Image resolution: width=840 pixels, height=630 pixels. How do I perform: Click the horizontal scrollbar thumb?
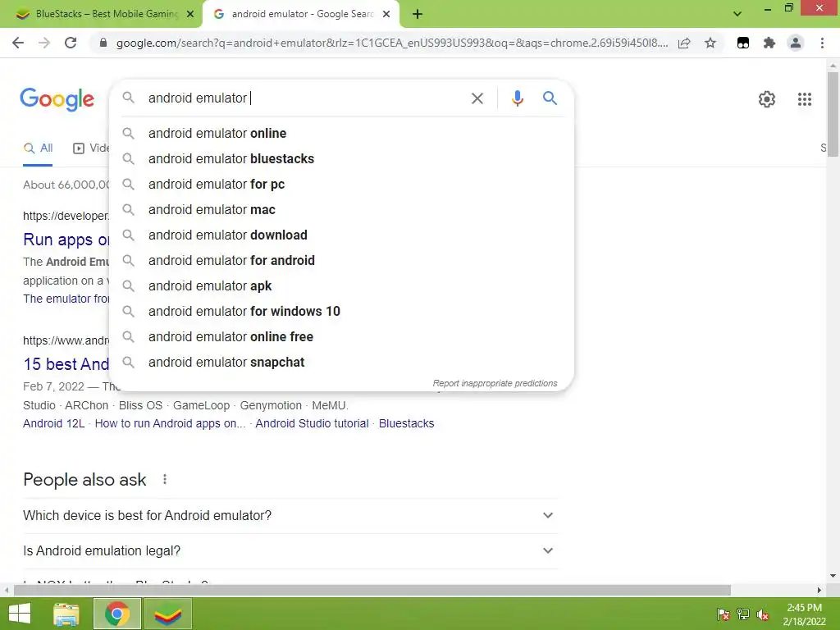point(372,591)
